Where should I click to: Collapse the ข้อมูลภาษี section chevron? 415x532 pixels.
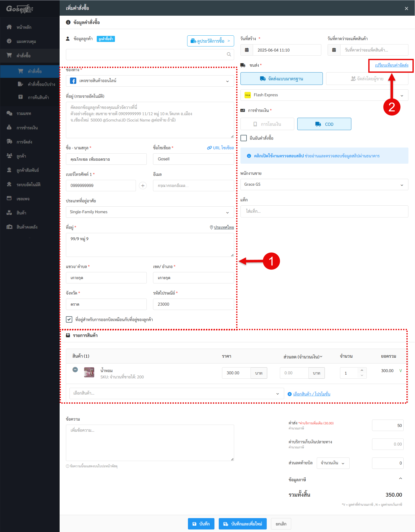coord(400,478)
